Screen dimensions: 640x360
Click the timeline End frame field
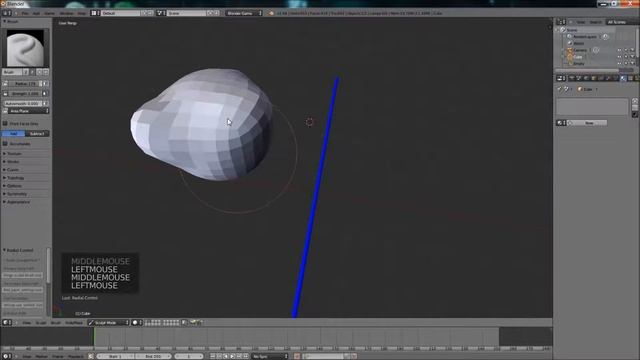click(153, 356)
